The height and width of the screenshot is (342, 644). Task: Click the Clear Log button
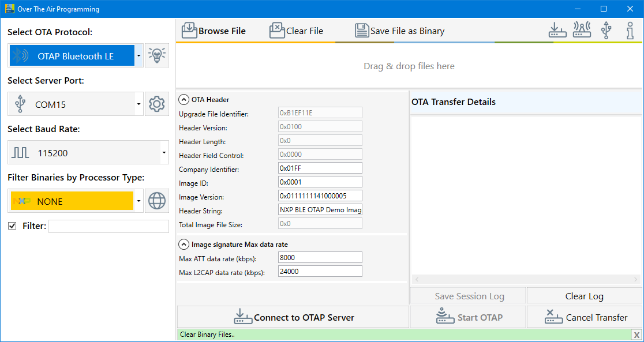[x=584, y=296]
